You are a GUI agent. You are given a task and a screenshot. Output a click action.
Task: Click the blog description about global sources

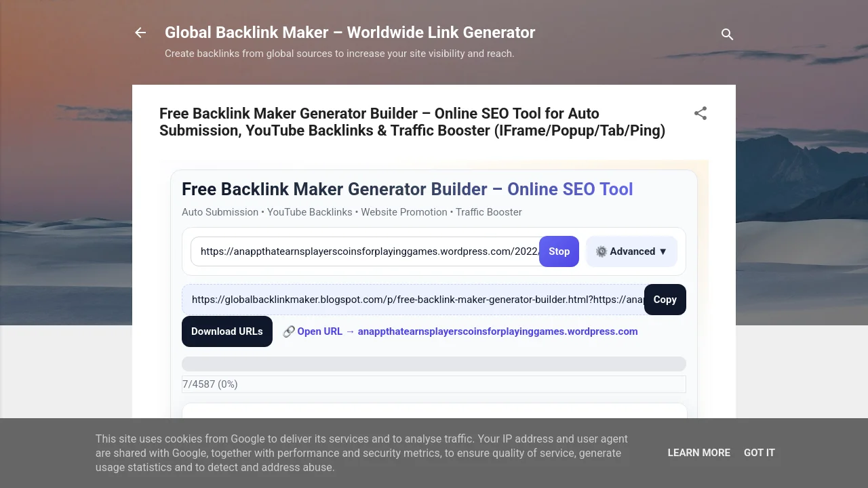click(340, 54)
